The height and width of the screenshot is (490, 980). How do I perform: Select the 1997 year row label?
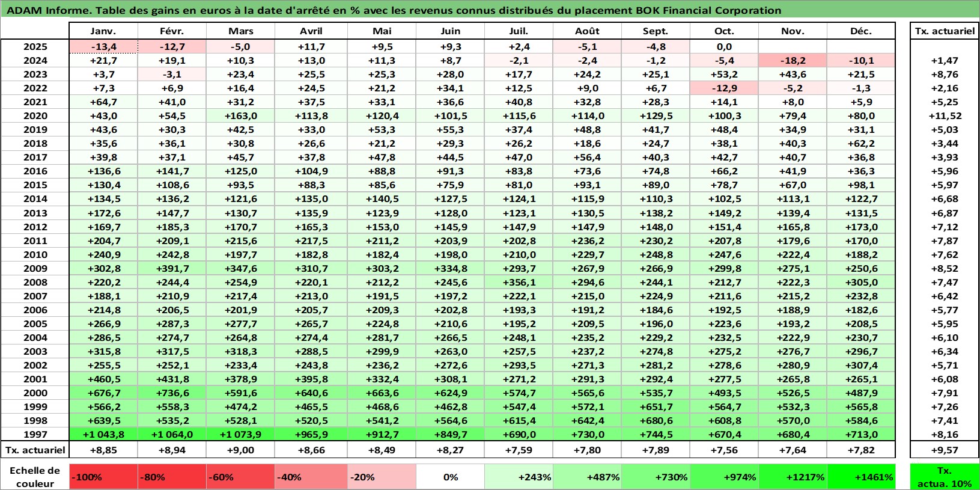[35, 434]
